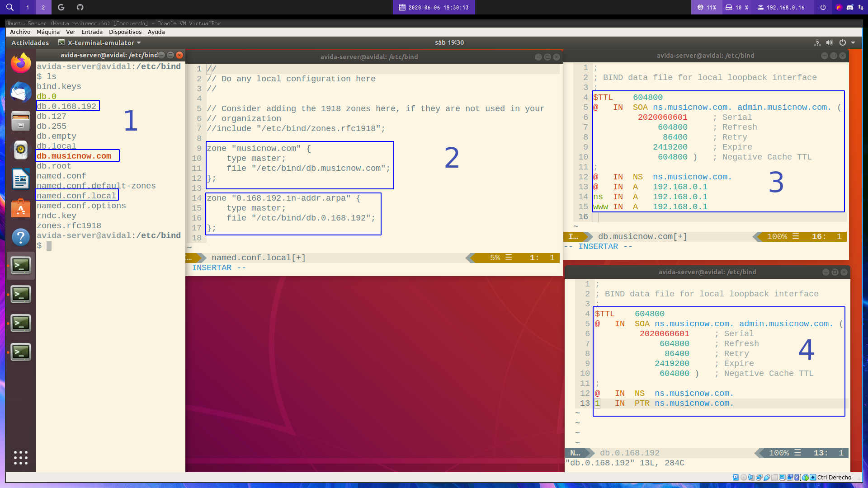Select the first terminal icon in the dock
The height and width of the screenshot is (488, 868).
coord(21,266)
